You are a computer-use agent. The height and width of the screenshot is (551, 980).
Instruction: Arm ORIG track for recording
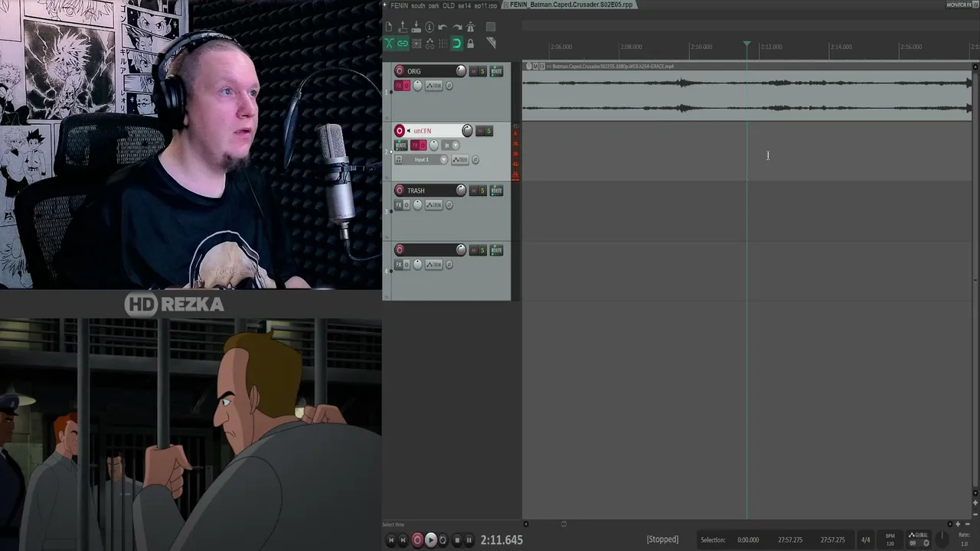pos(400,71)
